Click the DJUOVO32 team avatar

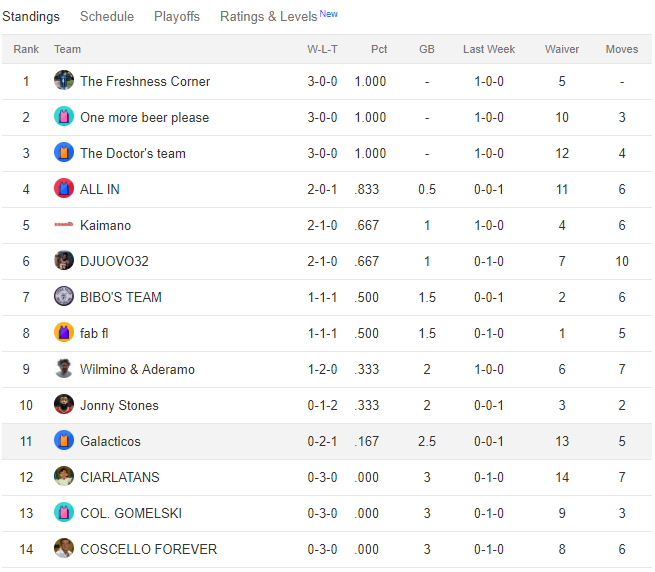coord(64,261)
